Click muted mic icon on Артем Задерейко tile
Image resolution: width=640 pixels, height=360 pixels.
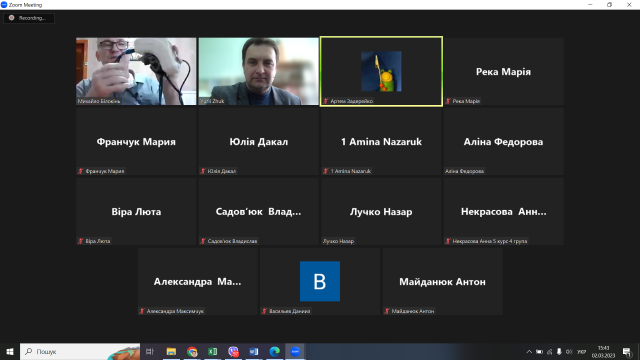click(x=326, y=101)
